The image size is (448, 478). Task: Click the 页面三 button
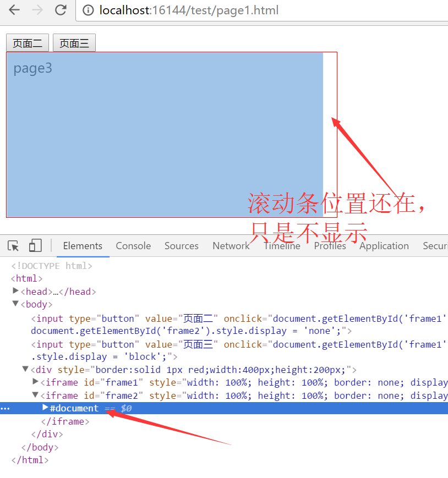tap(74, 43)
